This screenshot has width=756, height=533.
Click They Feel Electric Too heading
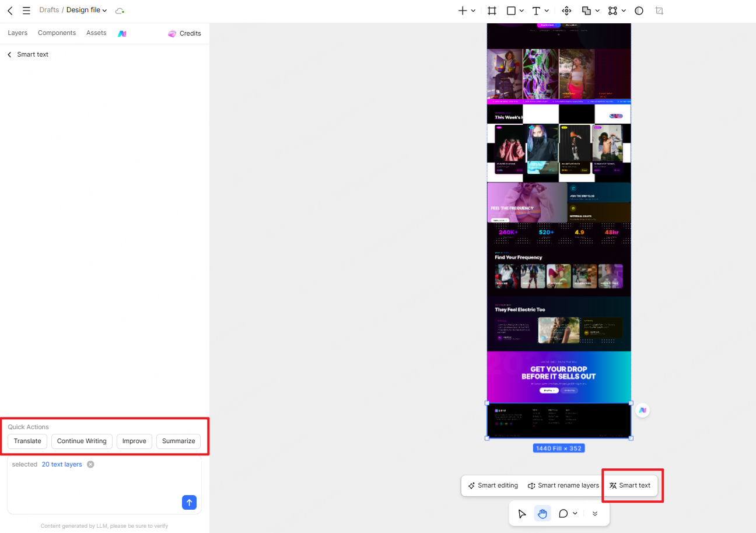(x=520, y=310)
